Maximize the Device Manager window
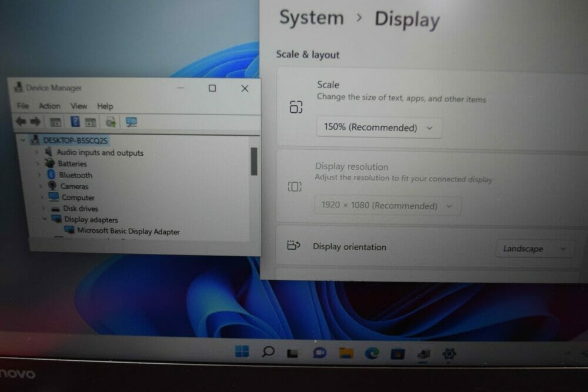 (x=212, y=88)
